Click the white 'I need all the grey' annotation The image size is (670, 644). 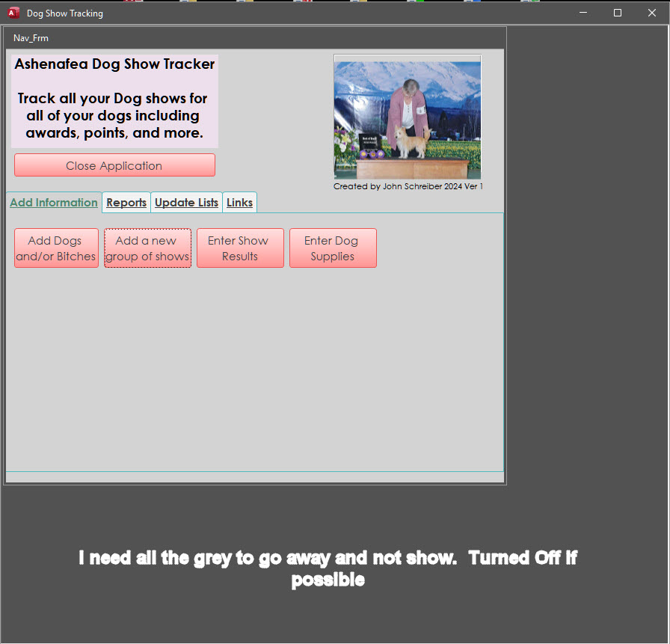click(x=328, y=568)
